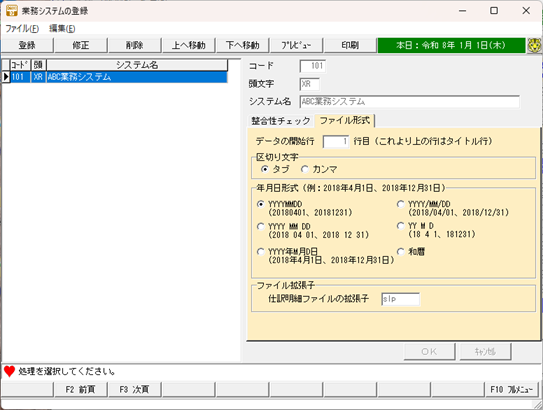The width and height of the screenshot is (543, 410).
Task: Click the 修正 toolbar button
Action: [81, 45]
